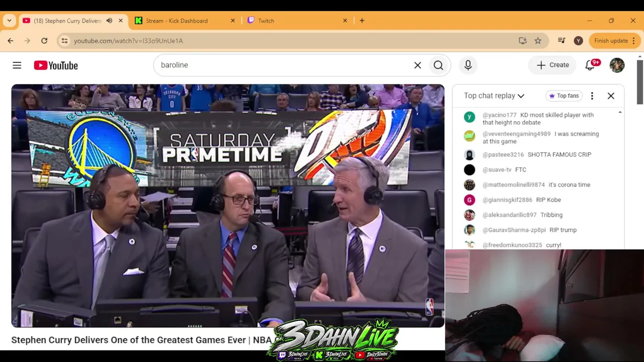This screenshot has width=644, height=362.
Task: Click the username @GauravSharma-zp8pi in chat
Action: 514,230
